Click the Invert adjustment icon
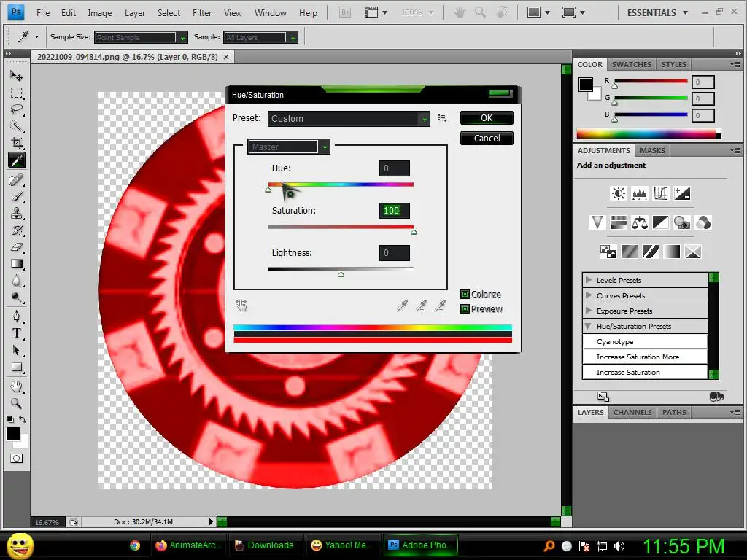Screen dimensions: 747x560 [608, 252]
